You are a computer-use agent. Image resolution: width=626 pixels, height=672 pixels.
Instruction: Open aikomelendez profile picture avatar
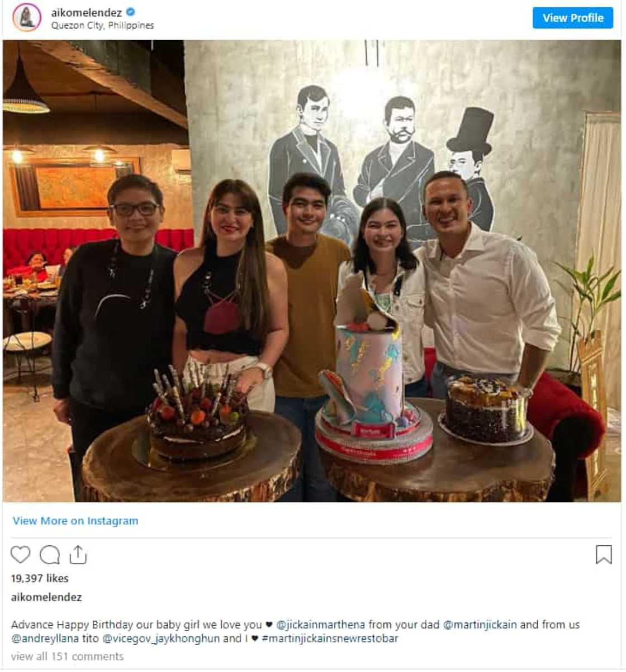[x=27, y=17]
